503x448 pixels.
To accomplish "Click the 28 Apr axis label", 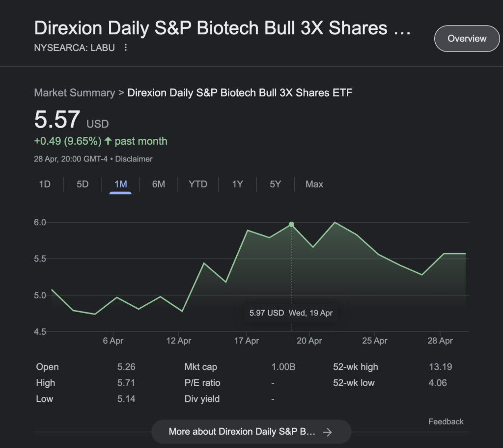I will pyautogui.click(x=440, y=341).
